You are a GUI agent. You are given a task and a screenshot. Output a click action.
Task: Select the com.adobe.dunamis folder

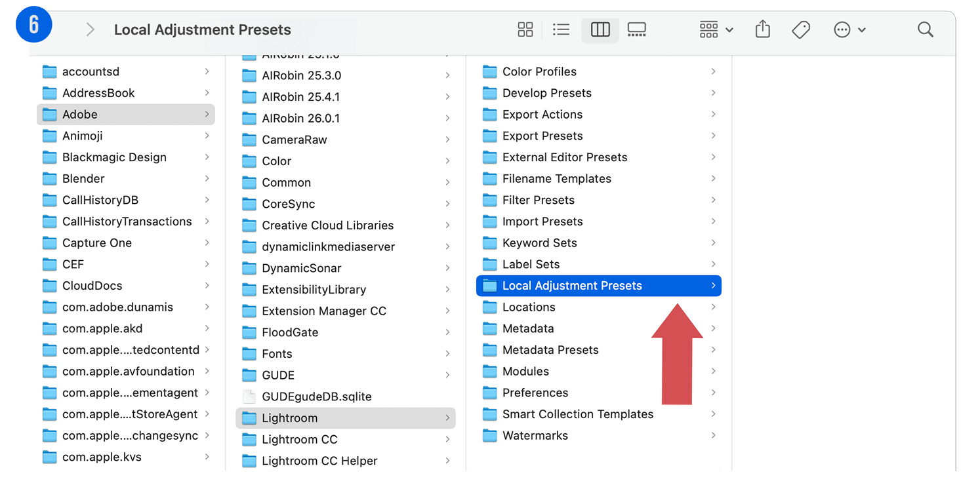tap(126, 307)
